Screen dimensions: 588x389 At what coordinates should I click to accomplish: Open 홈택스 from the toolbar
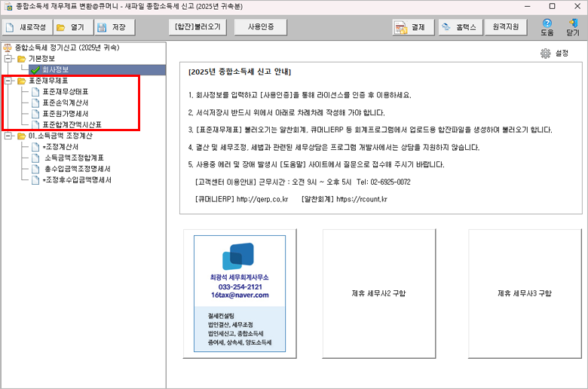[461, 27]
